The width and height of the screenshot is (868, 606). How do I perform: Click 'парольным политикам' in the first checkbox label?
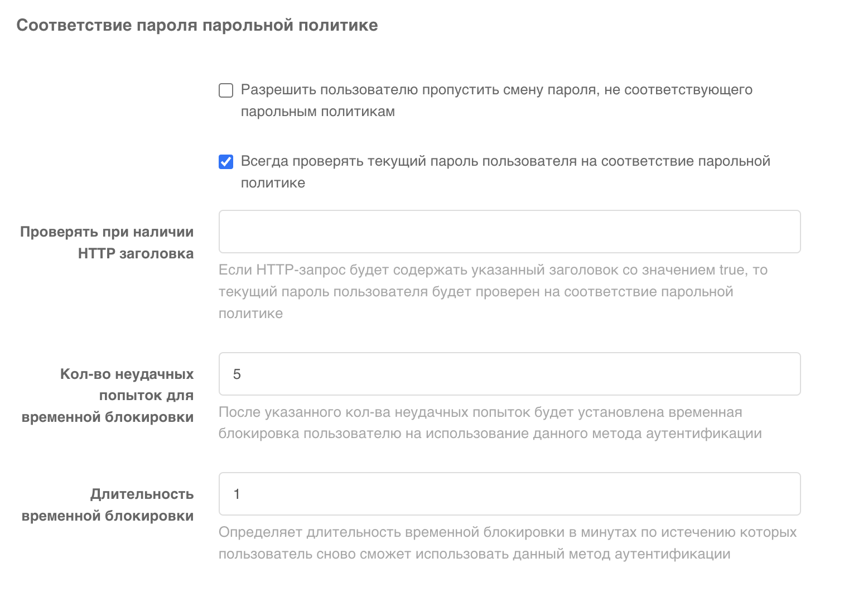pos(317,112)
